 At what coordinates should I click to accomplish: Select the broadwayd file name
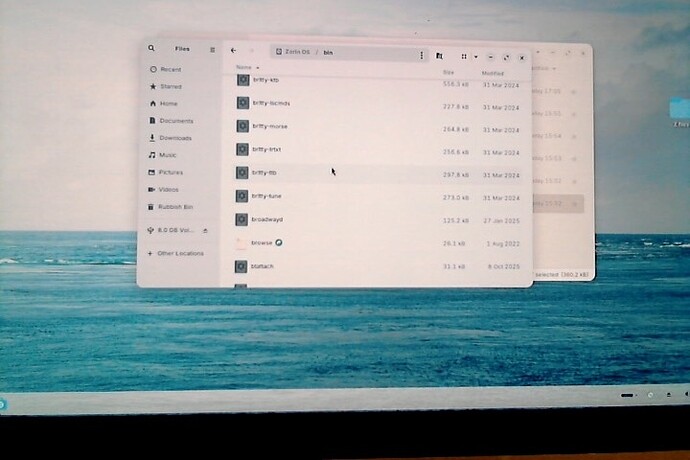pos(267,219)
